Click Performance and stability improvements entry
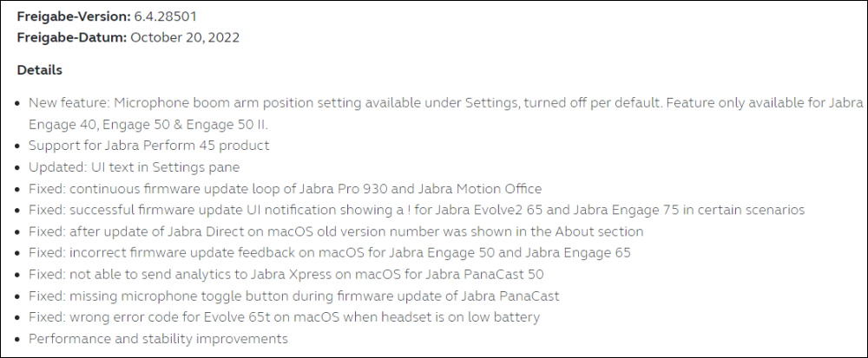The image size is (868, 358). point(158,339)
